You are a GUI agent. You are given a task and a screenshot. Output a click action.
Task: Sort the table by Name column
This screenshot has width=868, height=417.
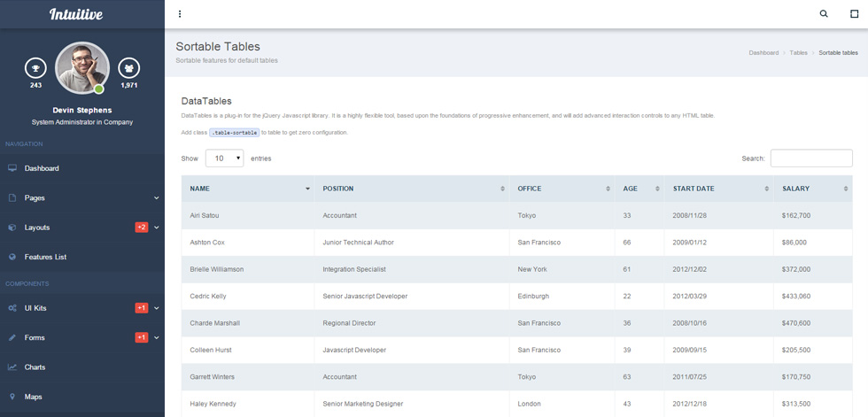(247, 189)
